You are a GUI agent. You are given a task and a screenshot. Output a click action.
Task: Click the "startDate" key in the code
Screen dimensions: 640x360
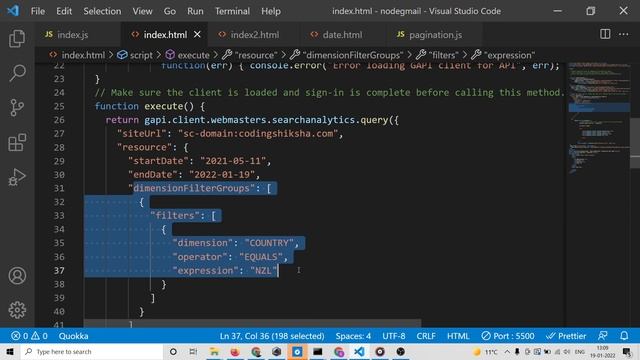pyautogui.click(x=158, y=161)
